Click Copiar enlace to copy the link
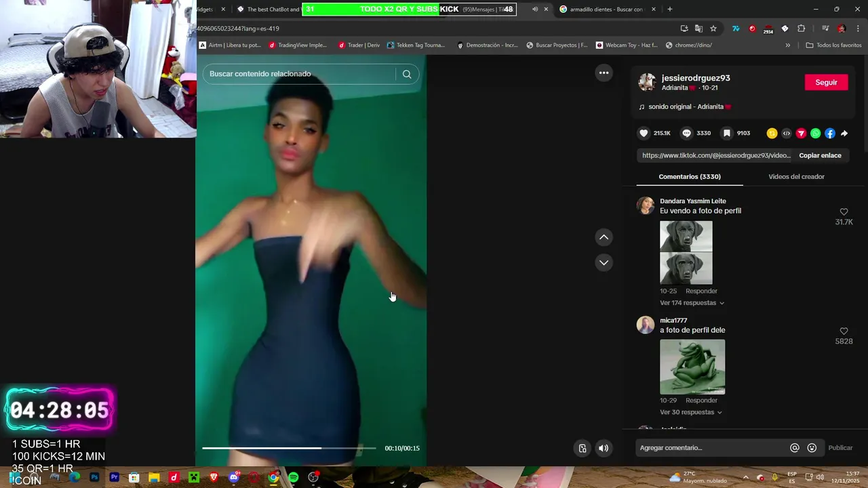Viewport: 868px width, 488px height. tap(820, 156)
